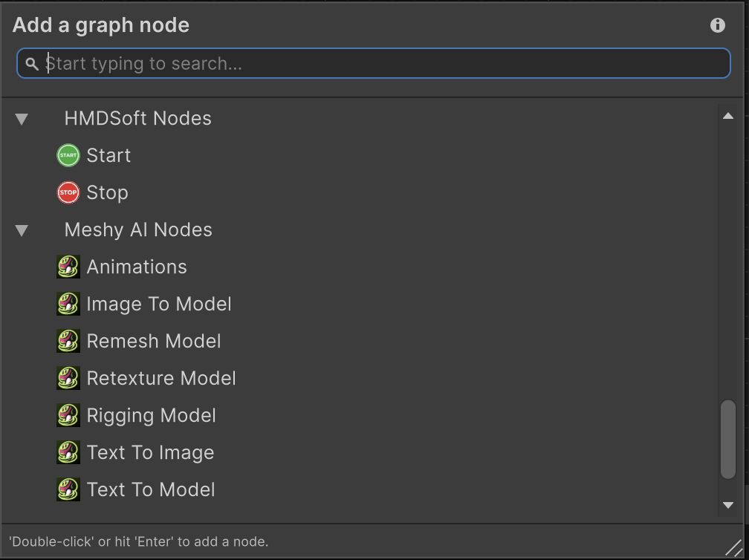Collapse the HMDSoft Nodes group
This screenshot has height=560, width=749.
tap(22, 119)
